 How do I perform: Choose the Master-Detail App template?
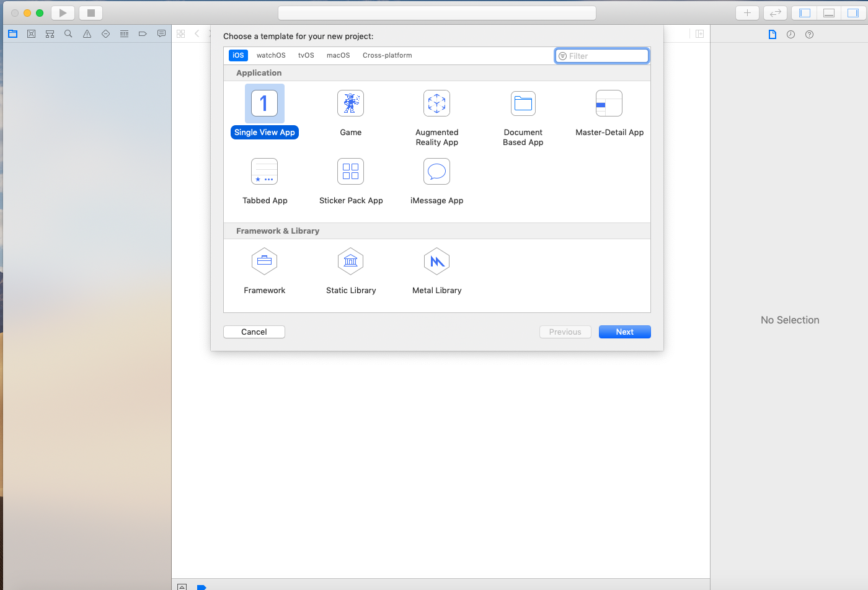click(609, 112)
